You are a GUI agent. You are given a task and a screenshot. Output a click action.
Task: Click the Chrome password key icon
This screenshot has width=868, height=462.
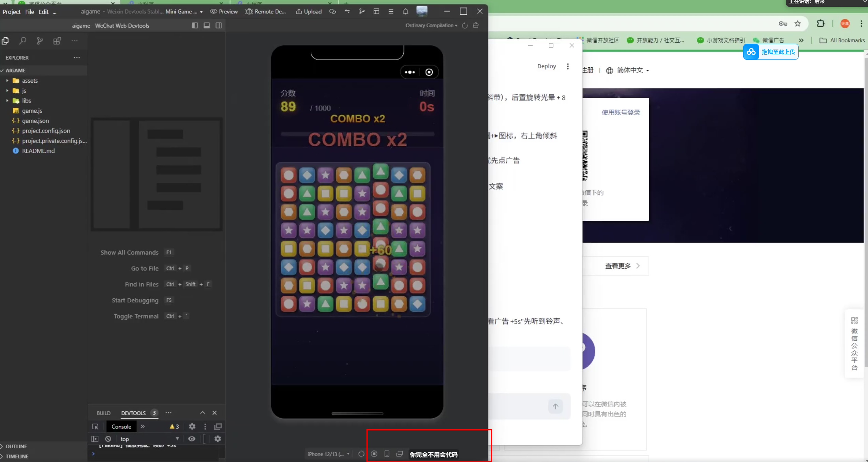(783, 24)
